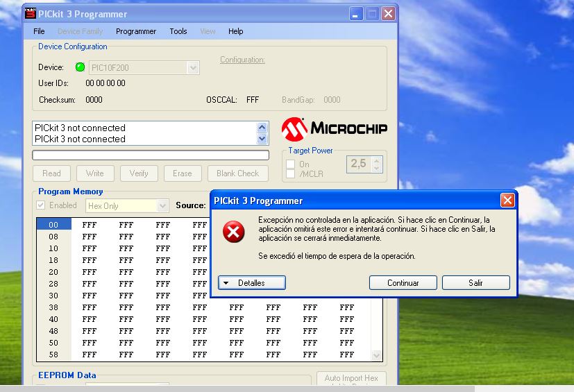Click the Configuration link label
Viewport: 574px width, 392px height.
(242, 60)
